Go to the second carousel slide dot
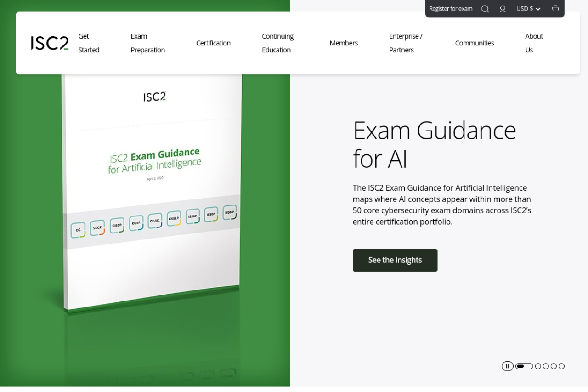The image size is (588, 392). click(x=538, y=366)
